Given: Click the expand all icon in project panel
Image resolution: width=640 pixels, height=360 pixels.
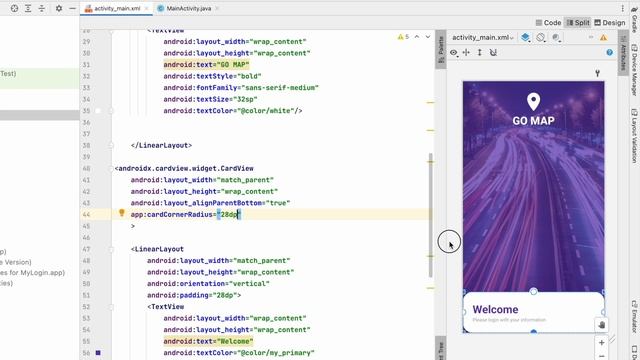Looking at the screenshot, I should point(28,8).
